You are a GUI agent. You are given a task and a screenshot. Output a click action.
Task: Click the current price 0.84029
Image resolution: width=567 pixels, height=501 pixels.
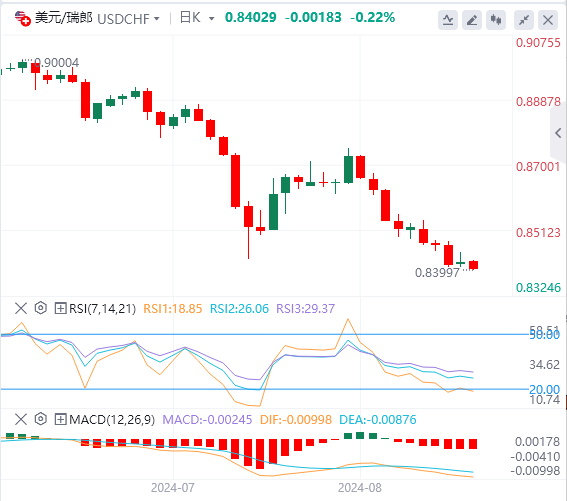click(251, 17)
